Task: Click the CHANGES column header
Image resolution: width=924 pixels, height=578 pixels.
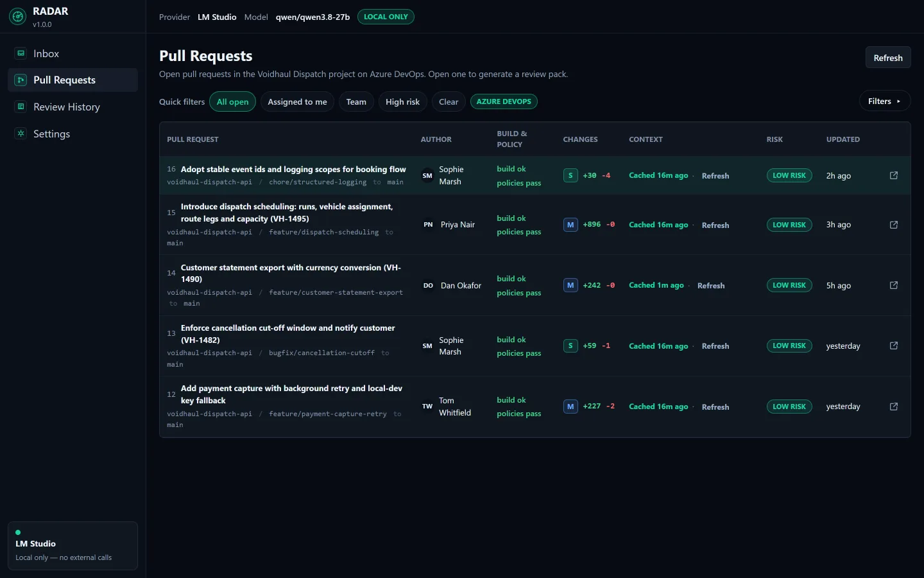Action: click(580, 139)
